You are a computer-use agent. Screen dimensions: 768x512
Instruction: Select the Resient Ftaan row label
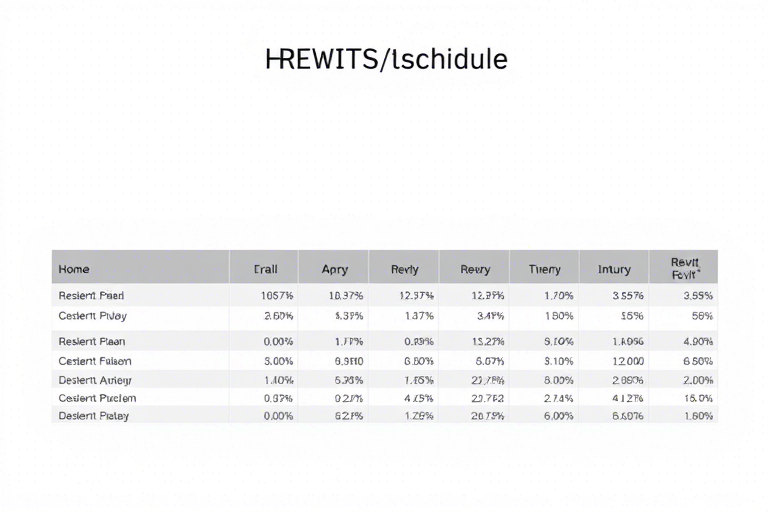coord(92,341)
